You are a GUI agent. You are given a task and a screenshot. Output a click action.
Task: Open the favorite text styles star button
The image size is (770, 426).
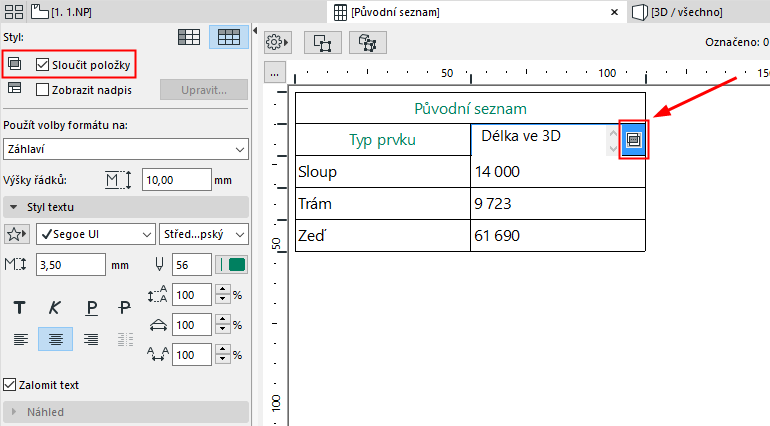17,234
